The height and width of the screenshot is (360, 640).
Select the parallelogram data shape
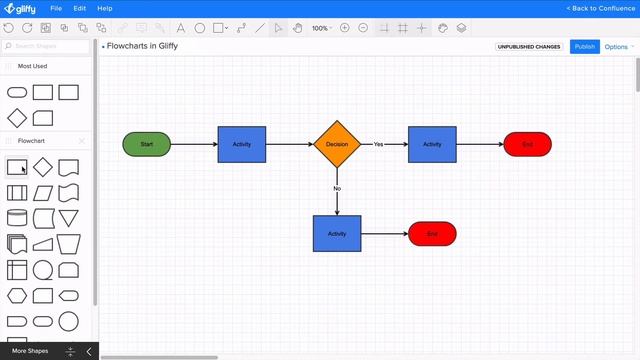[x=43, y=193]
